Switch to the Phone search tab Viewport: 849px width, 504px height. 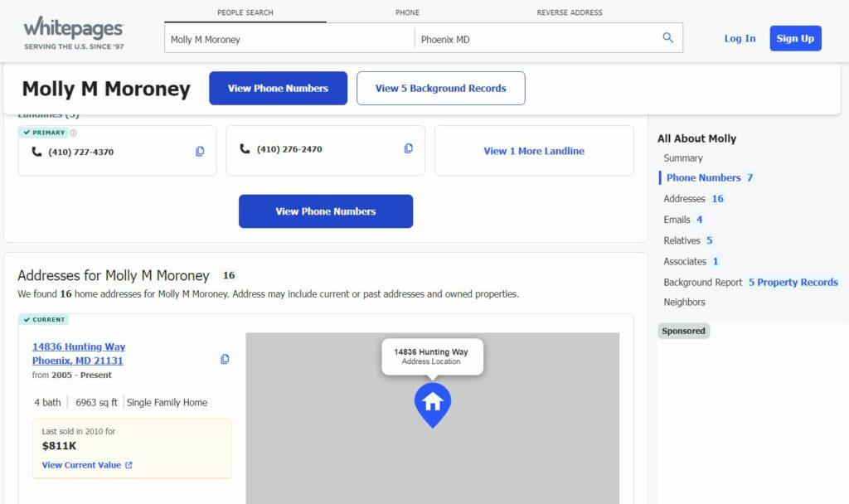click(407, 12)
